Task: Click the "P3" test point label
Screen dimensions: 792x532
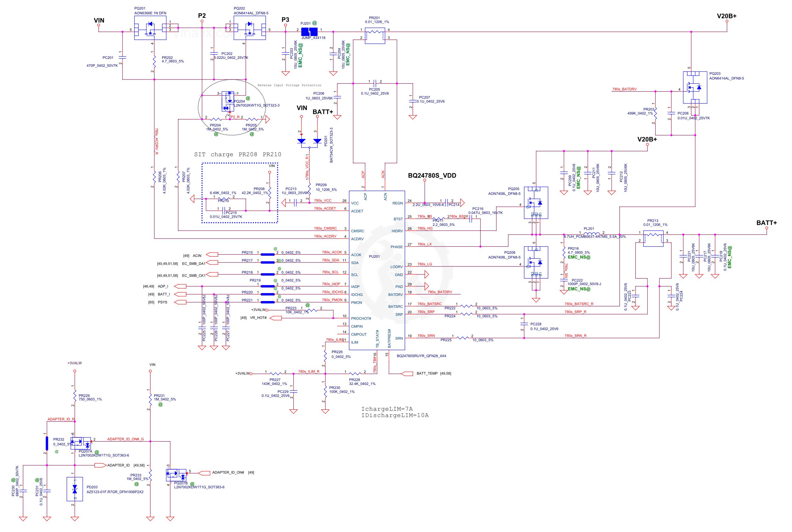Action: point(285,20)
